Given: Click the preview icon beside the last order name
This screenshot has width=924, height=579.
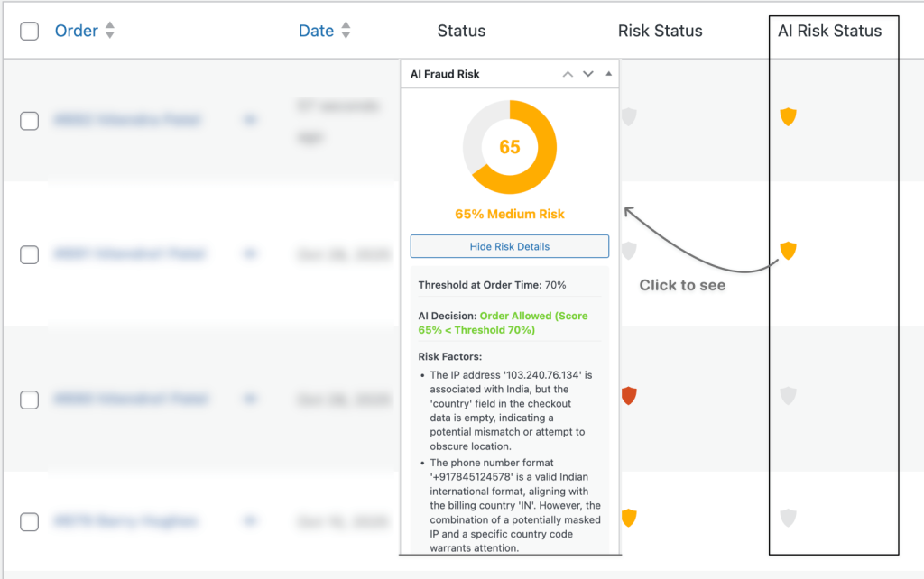Looking at the screenshot, I should point(251,520).
